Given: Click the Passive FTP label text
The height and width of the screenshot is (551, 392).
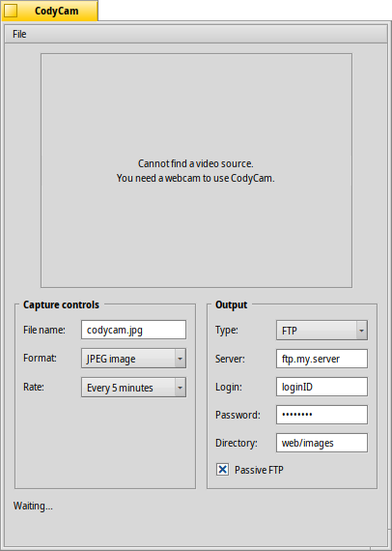Looking at the screenshot, I should click(x=259, y=470).
